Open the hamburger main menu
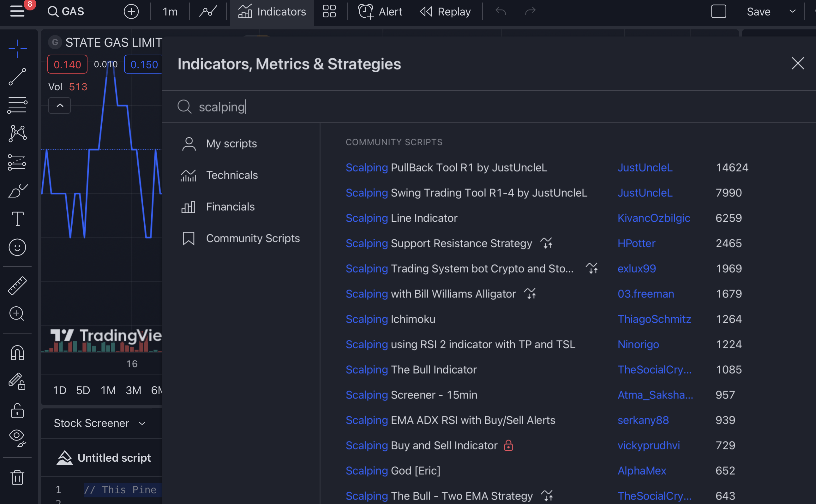816x504 pixels. [x=17, y=11]
